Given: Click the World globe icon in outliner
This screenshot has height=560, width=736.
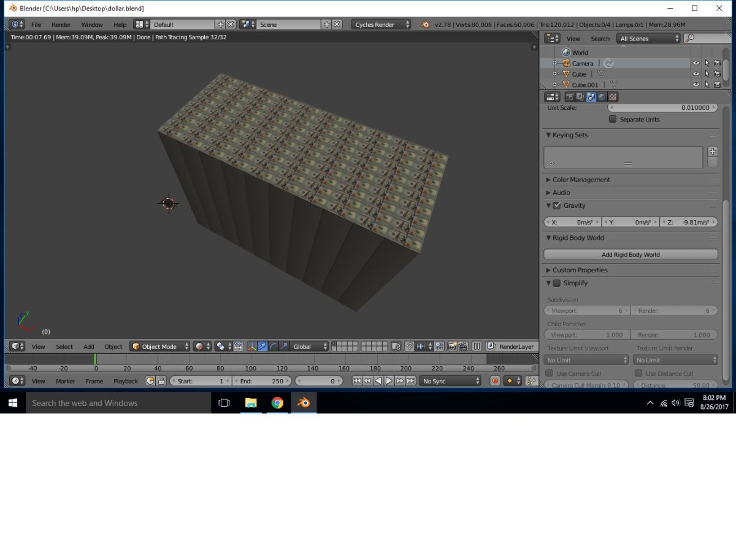Looking at the screenshot, I should coord(566,53).
